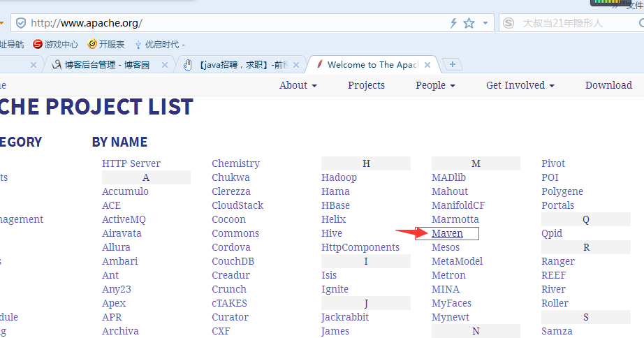Open the James project link
644x338 pixels.
click(x=335, y=331)
